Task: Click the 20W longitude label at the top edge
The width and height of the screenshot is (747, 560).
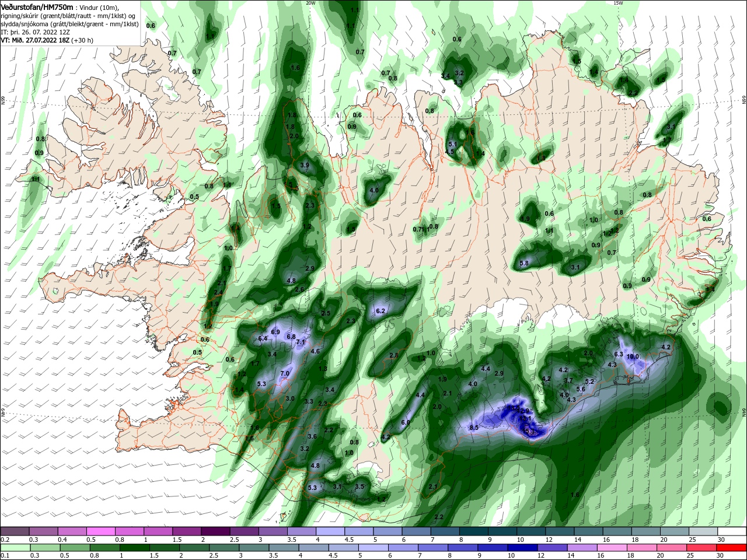Action: click(x=310, y=3)
